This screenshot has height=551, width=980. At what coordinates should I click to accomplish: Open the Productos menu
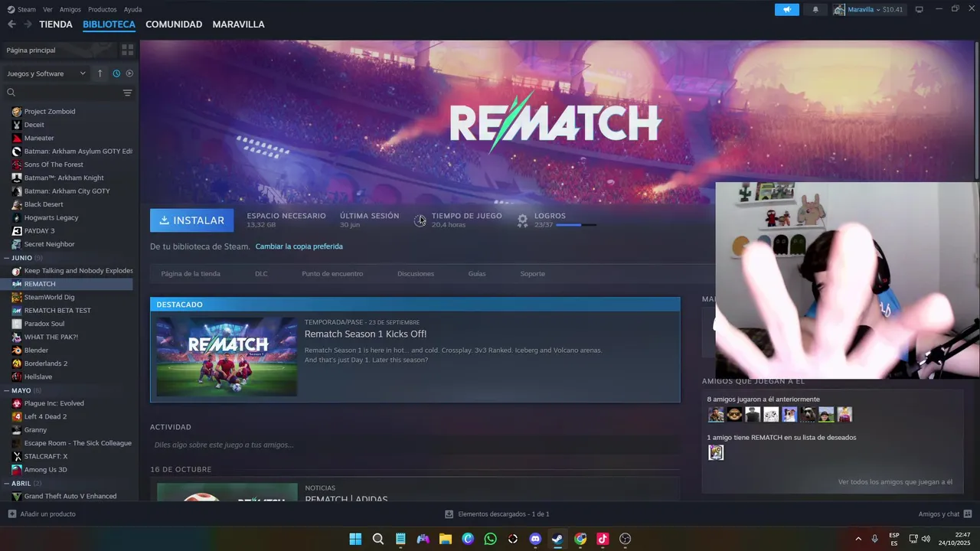tap(102, 9)
